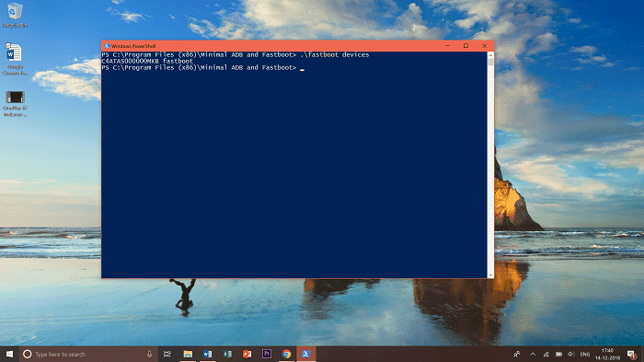The image size is (644, 362).
Task: Click the PowerShell scrollbar down arrow
Action: click(490, 274)
